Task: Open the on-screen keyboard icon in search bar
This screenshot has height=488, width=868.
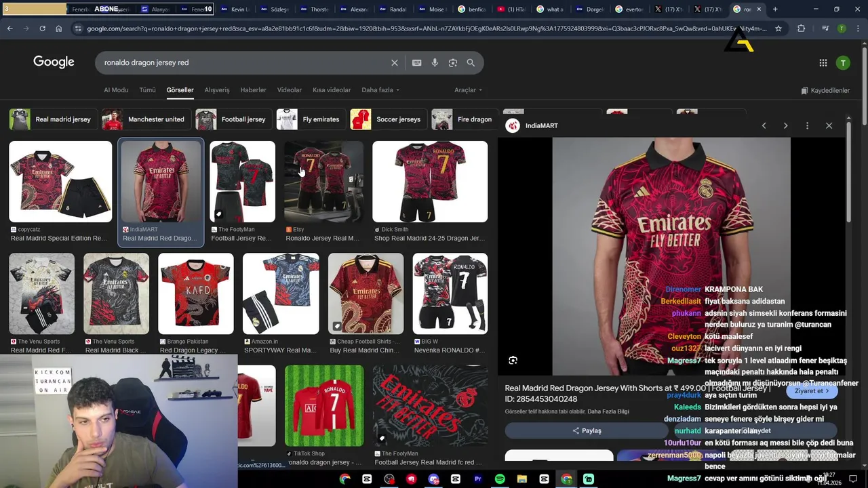Action: click(416, 62)
